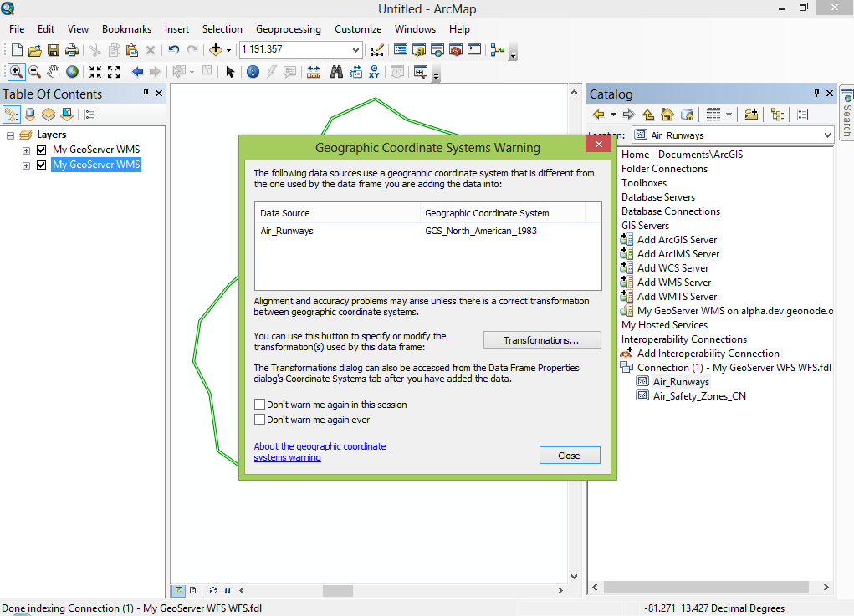Open ModelBuilder window icon
This screenshot has height=616, width=854.
pos(497,50)
